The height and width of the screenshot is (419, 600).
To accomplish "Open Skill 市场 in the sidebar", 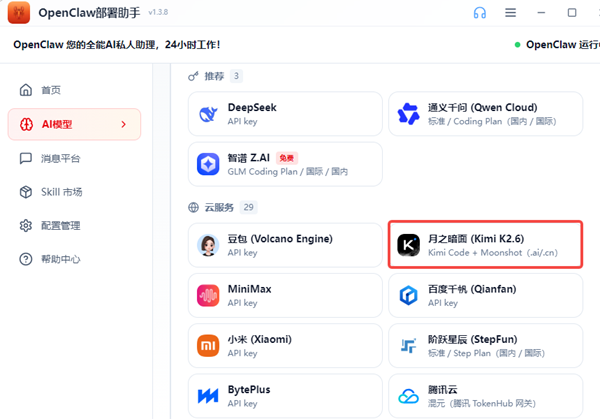I will [74, 192].
